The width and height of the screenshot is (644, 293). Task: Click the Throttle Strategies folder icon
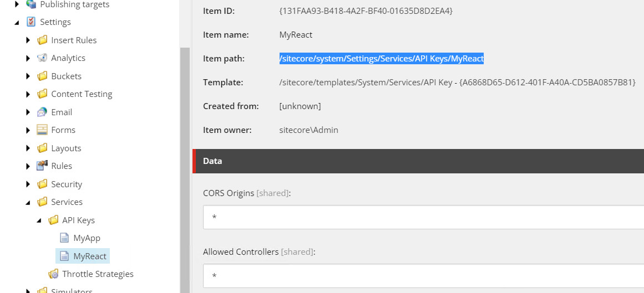pyautogui.click(x=53, y=274)
